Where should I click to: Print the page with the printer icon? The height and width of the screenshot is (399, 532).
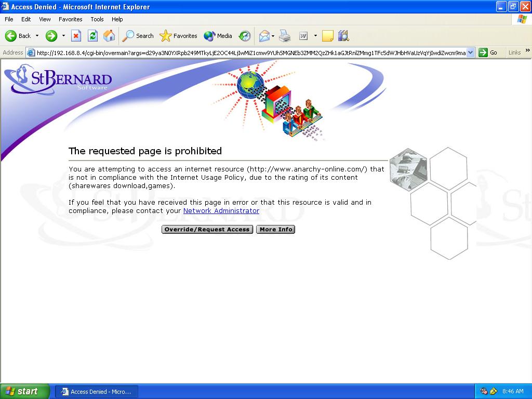(x=285, y=36)
